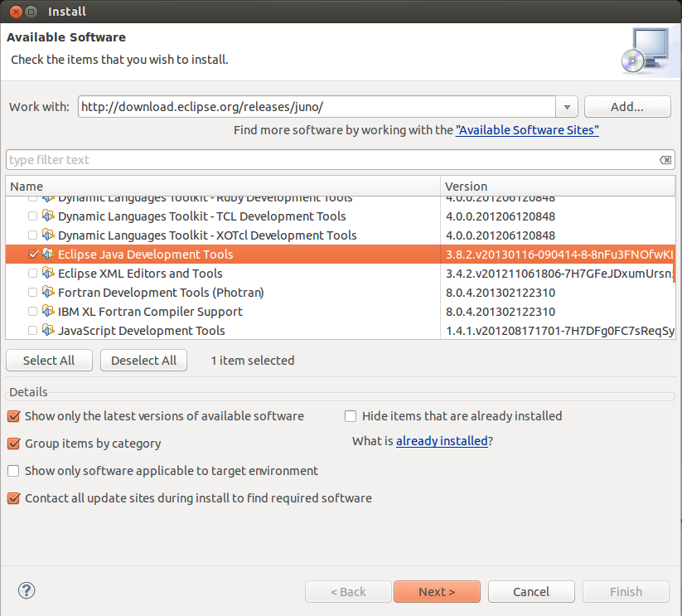Uncheck Eclipse Java Development Tools checkbox

pos(32,254)
